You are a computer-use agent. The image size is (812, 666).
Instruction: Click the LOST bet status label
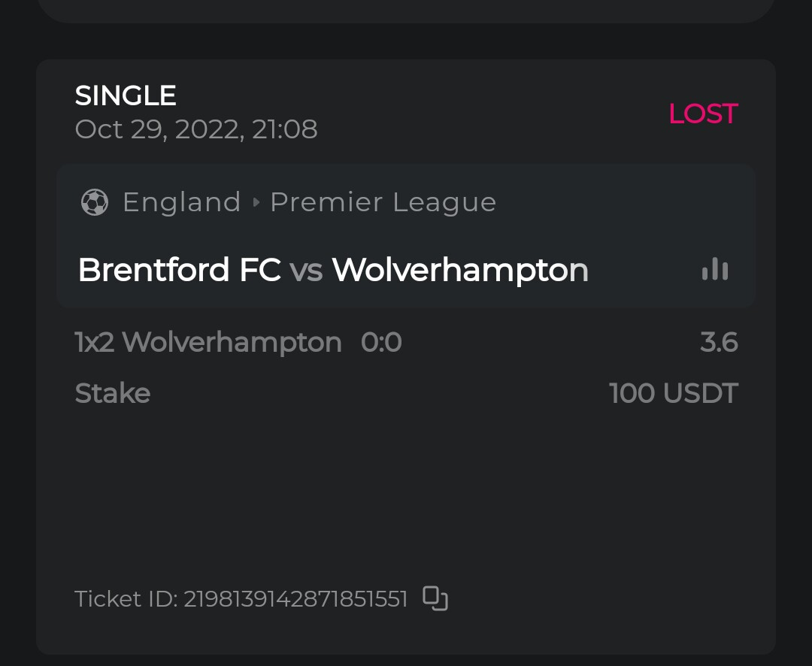tap(703, 114)
